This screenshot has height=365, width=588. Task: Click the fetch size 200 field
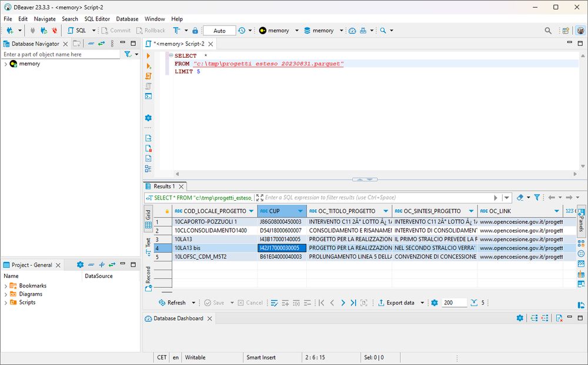click(455, 303)
